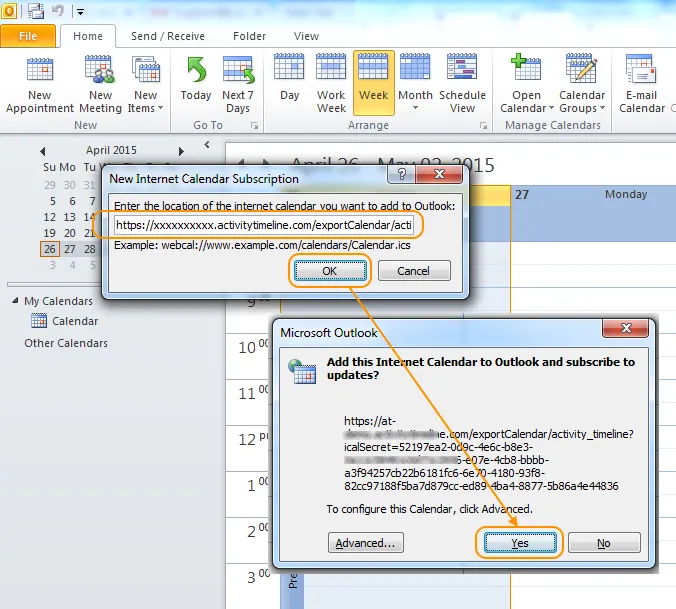The height and width of the screenshot is (609, 676).
Task: Collapse the navigation pane arrow
Action: pos(207,144)
